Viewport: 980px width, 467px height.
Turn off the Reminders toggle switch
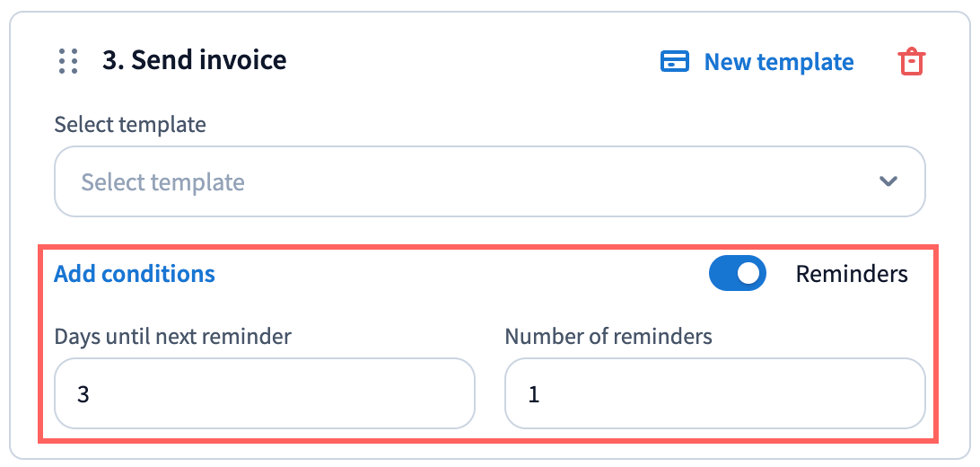point(737,274)
